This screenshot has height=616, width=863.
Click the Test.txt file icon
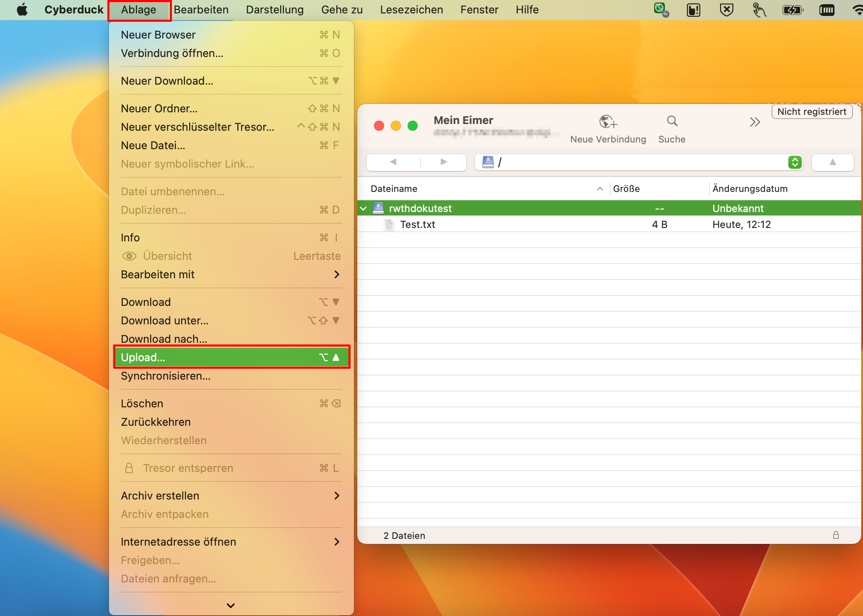tap(389, 225)
